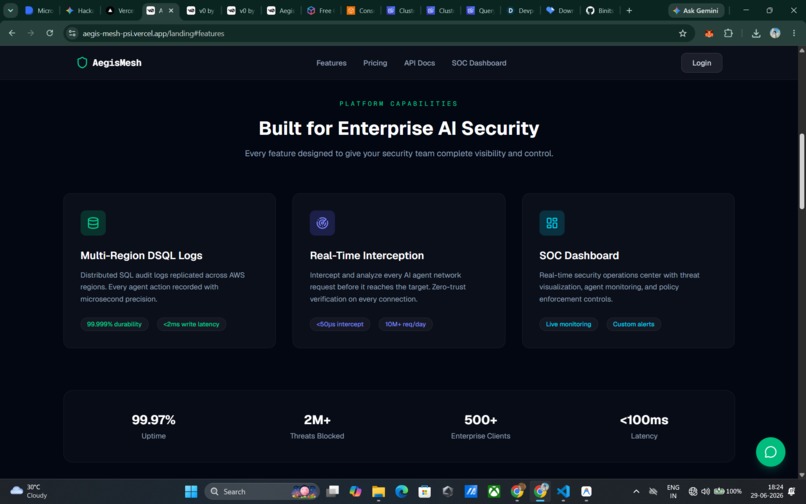Image resolution: width=806 pixels, height=504 pixels.
Task: Click the Chrome profile avatar
Action: [x=775, y=33]
